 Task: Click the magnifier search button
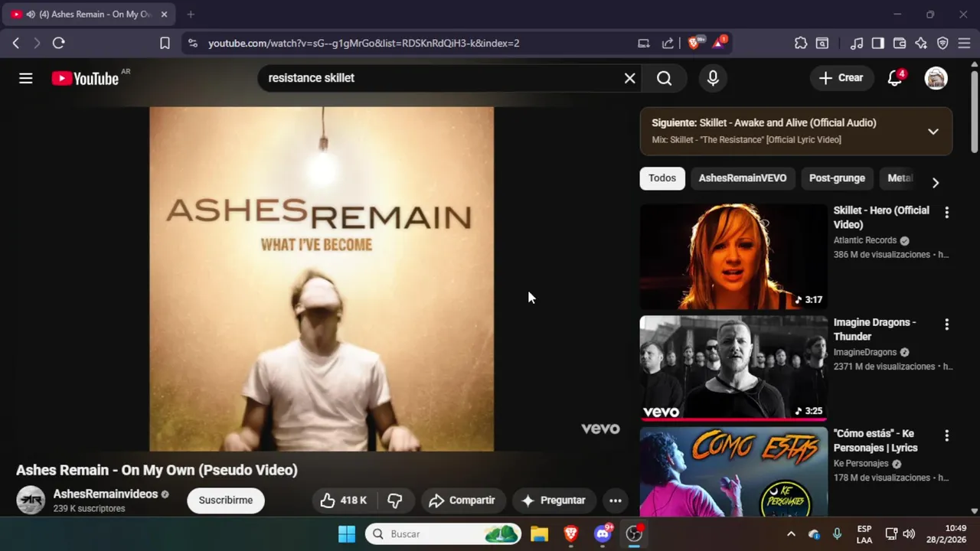coord(664,78)
